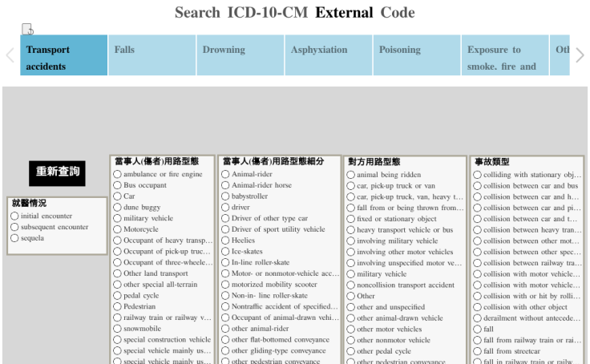Select involving other motor vehicles
The width and height of the screenshot is (590, 364).
pyautogui.click(x=350, y=252)
